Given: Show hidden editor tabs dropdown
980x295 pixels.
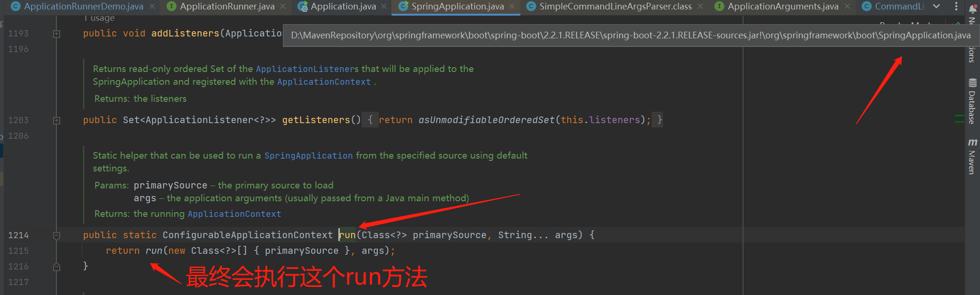Looking at the screenshot, I should pos(936,7).
